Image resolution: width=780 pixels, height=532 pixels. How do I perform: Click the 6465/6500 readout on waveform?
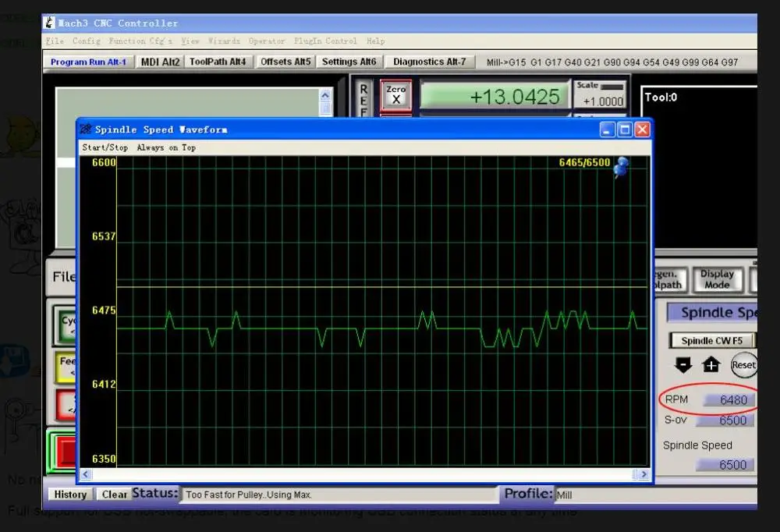tap(584, 162)
